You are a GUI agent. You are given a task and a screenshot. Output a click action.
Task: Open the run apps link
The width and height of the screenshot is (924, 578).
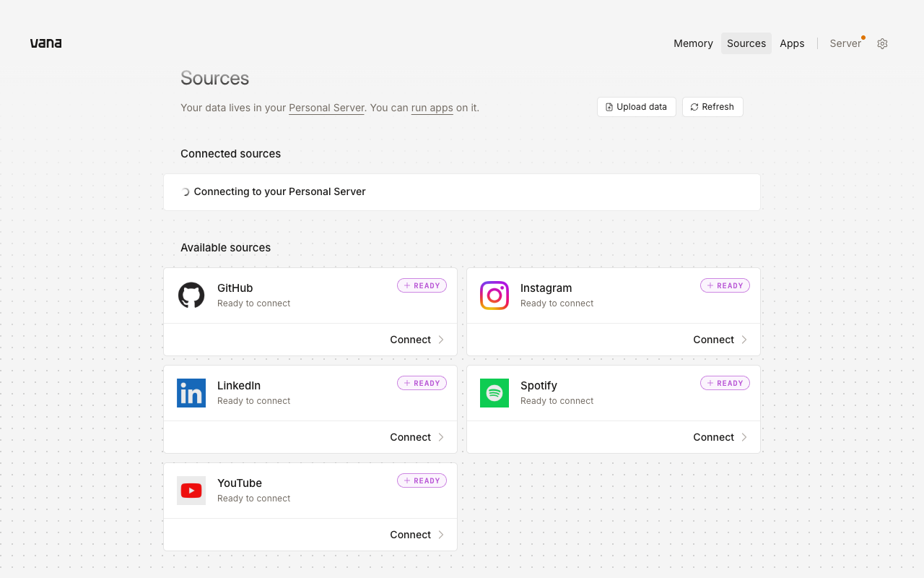point(432,108)
